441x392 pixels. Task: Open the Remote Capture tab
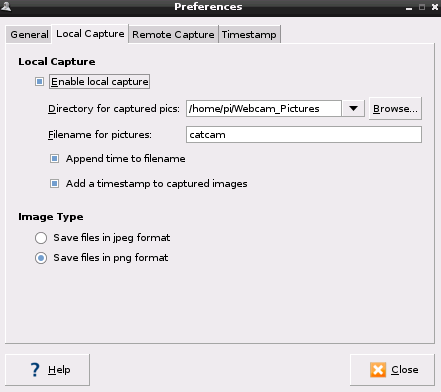[173, 34]
